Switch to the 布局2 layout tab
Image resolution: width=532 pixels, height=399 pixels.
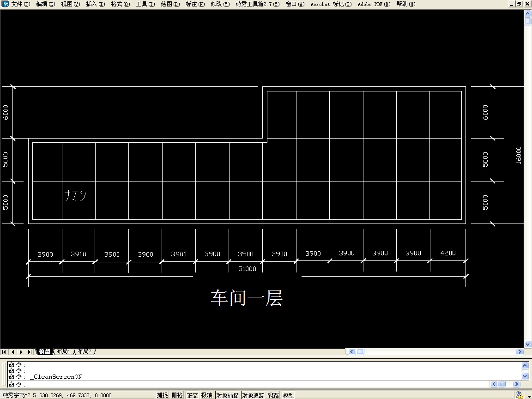point(85,351)
